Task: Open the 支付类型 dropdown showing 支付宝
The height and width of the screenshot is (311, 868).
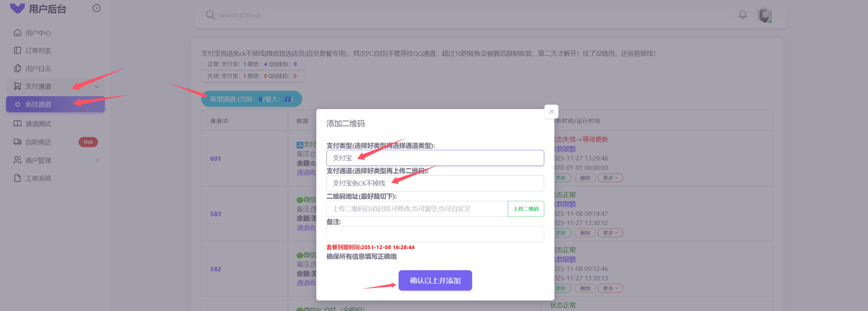Action: point(435,158)
